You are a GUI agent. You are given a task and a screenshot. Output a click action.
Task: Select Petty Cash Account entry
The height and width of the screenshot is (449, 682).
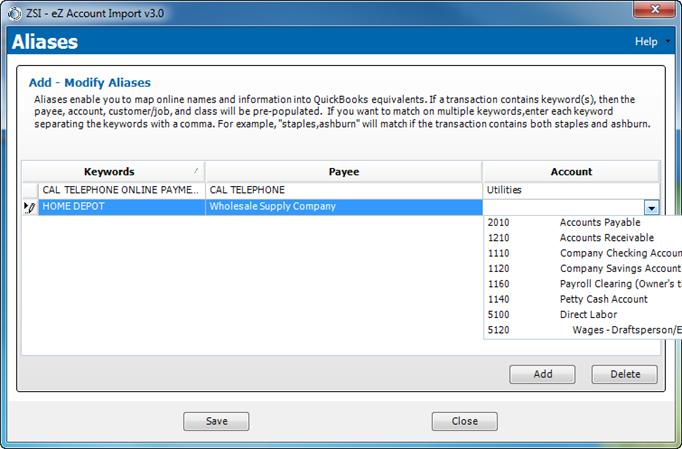point(603,299)
